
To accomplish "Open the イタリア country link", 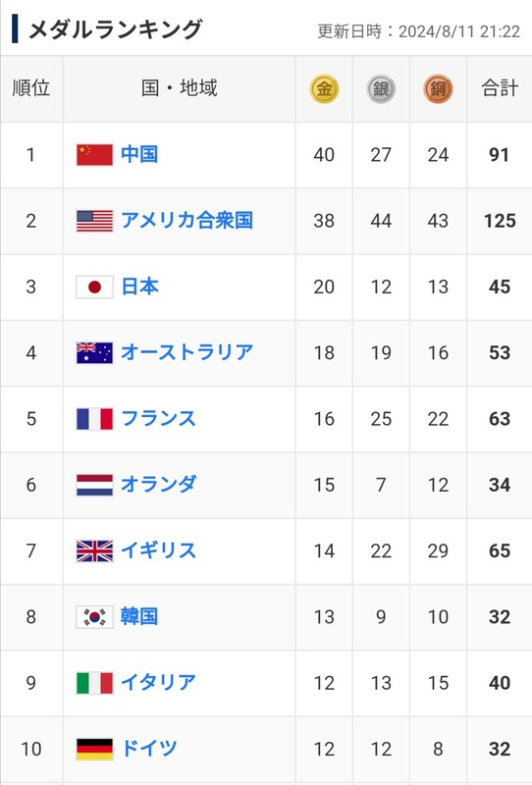I will 158,682.
